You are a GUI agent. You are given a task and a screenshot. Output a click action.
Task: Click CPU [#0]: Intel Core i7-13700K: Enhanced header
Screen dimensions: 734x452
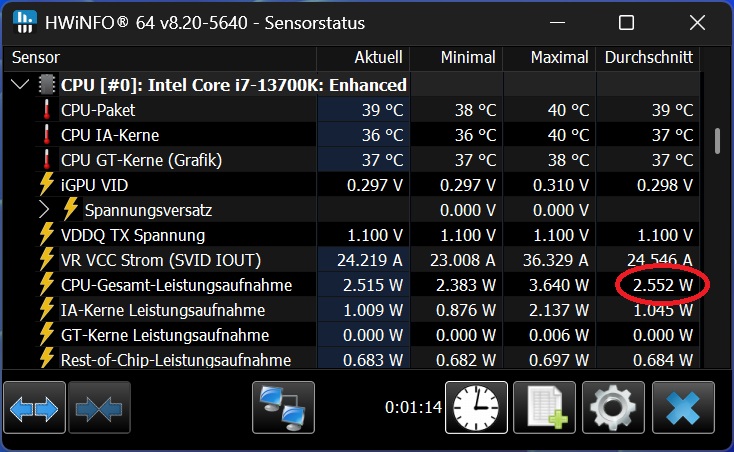tap(234, 85)
